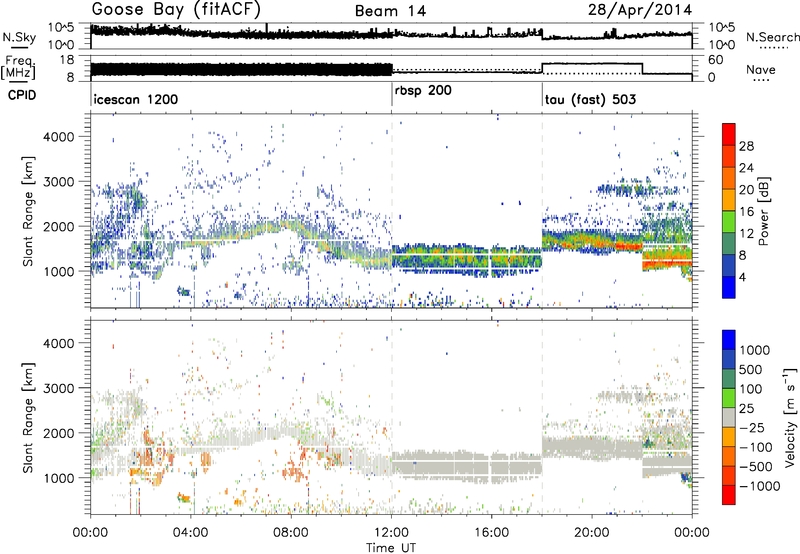Click the 'N.Sky' legend label
Viewport: 800px width, 554px height.
coord(19,37)
